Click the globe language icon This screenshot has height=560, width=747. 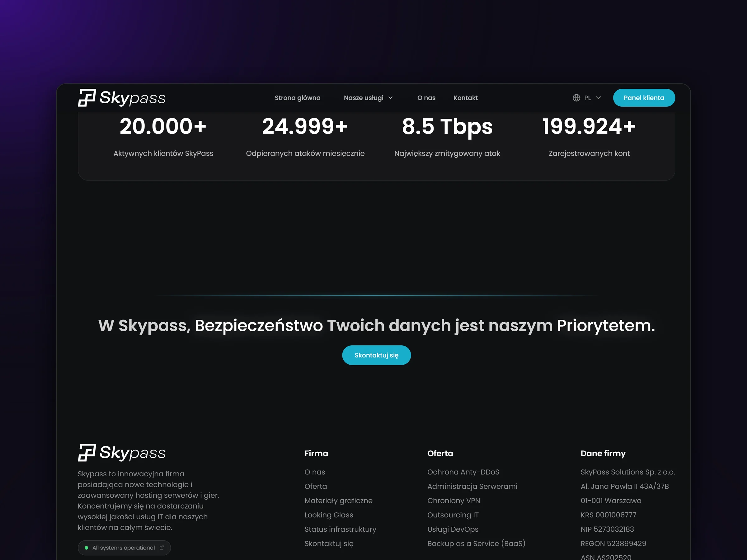(576, 98)
